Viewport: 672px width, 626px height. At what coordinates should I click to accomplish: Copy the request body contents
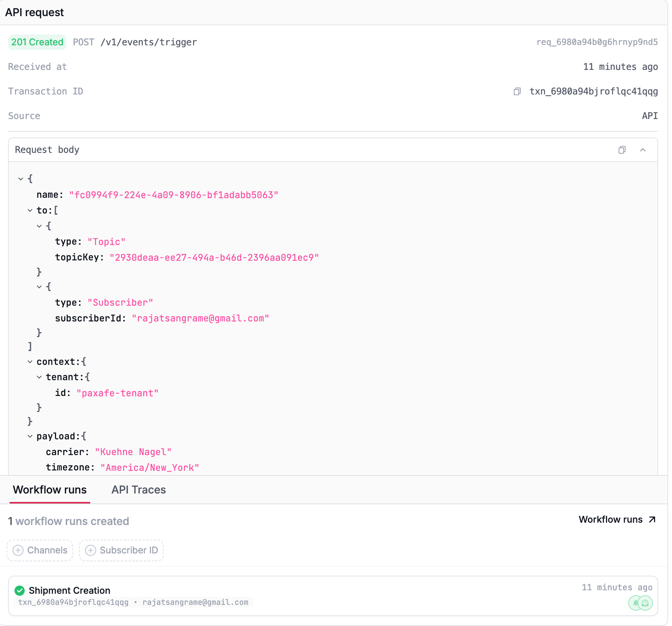(x=622, y=150)
